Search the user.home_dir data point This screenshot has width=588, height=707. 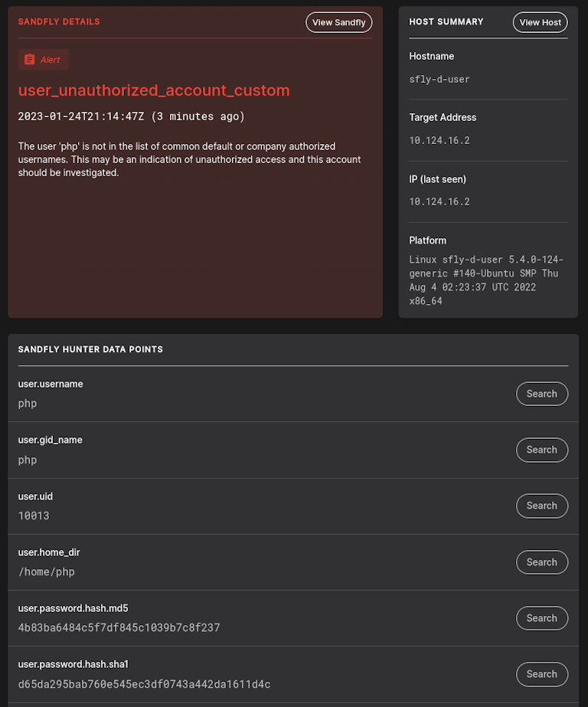(541, 562)
